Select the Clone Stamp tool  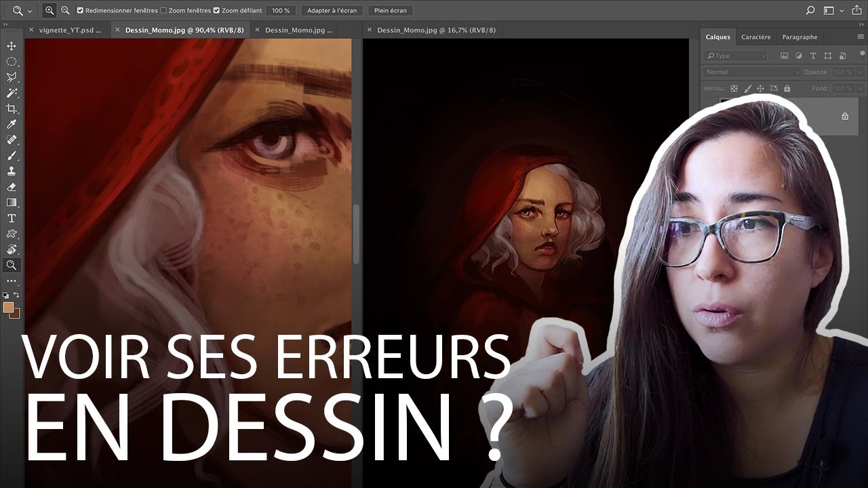point(12,171)
